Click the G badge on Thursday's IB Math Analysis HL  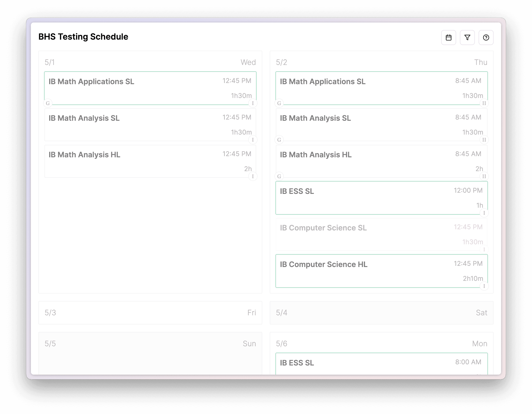[279, 176]
